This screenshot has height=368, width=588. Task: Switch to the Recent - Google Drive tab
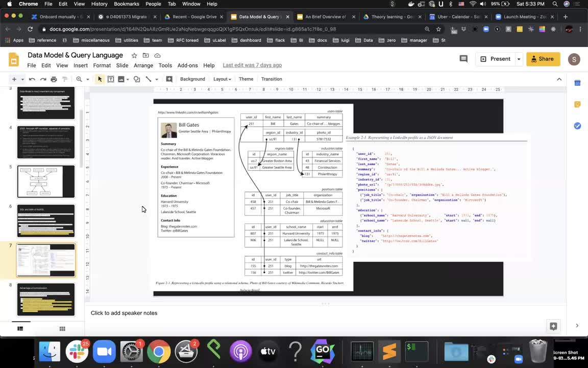point(194,17)
